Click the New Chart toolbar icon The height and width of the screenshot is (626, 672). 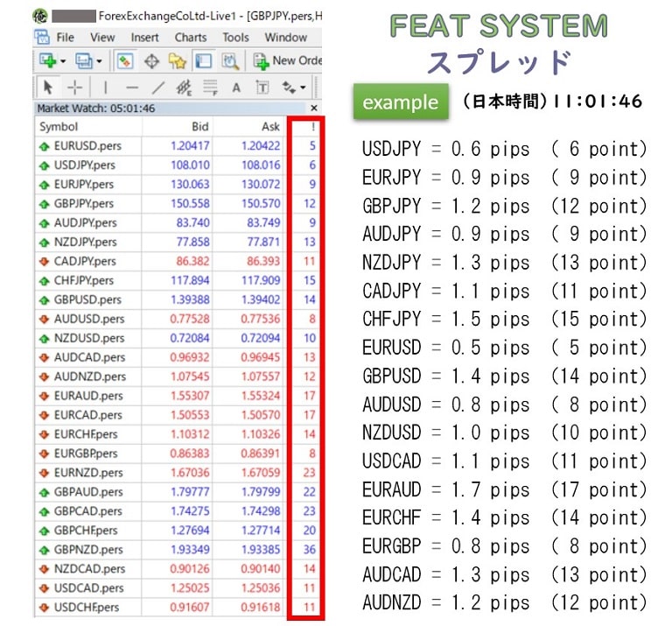pos(47,61)
